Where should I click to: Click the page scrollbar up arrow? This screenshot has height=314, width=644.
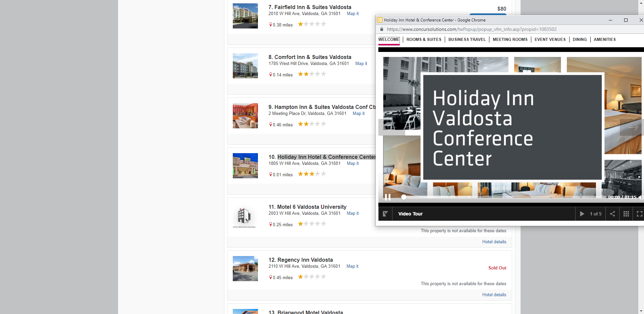coord(641,3)
